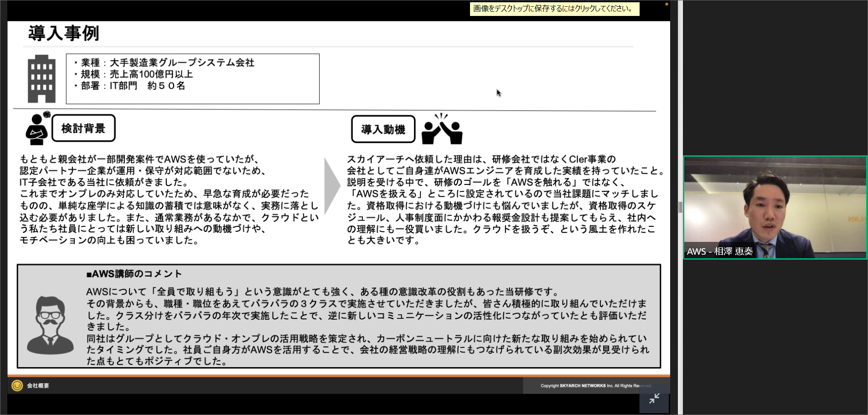Screen dimensions: 868x415
Task: Click the 導入動機 label box
Action: pyautogui.click(x=383, y=129)
